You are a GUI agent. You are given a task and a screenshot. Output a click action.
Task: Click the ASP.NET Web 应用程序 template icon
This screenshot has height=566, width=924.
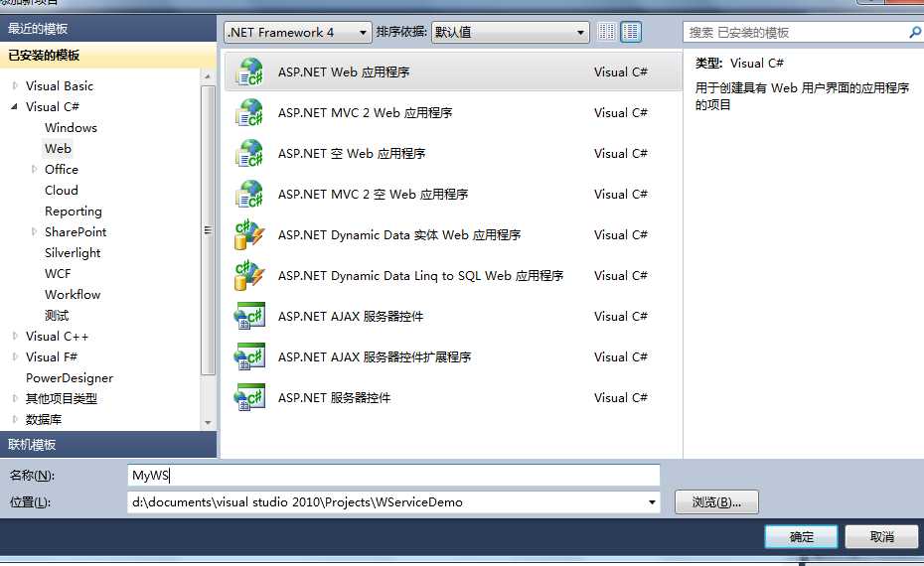[248, 72]
